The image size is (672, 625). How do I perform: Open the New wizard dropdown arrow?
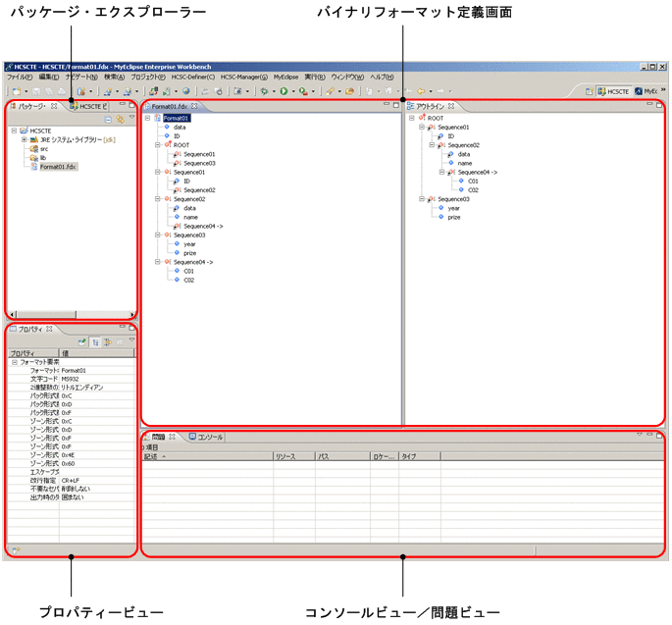click(26, 91)
